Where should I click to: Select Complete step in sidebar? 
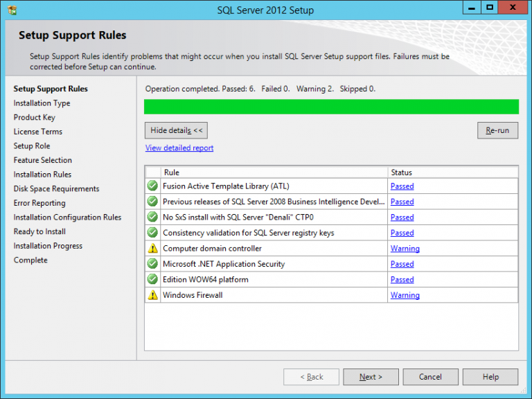click(x=30, y=260)
